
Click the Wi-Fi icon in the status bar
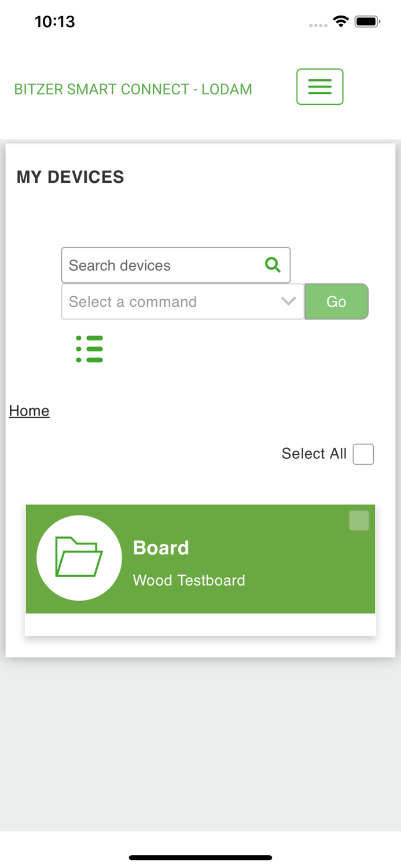pos(340,21)
